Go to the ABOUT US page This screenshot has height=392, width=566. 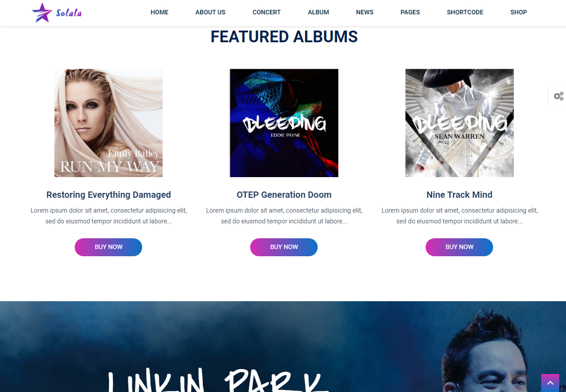[210, 13]
